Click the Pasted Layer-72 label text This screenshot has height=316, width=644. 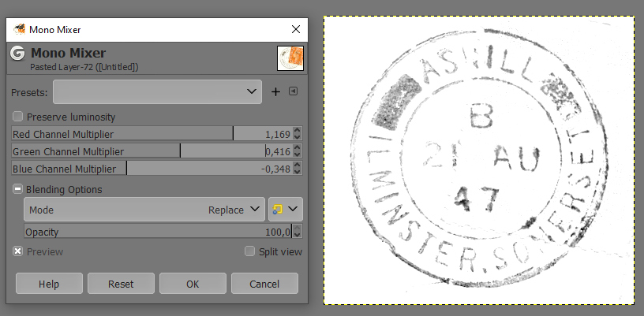click(x=84, y=67)
